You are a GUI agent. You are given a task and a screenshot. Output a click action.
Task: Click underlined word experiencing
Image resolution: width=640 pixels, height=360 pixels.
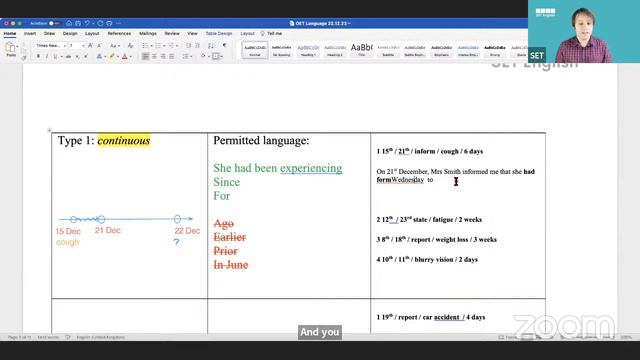tap(311, 168)
